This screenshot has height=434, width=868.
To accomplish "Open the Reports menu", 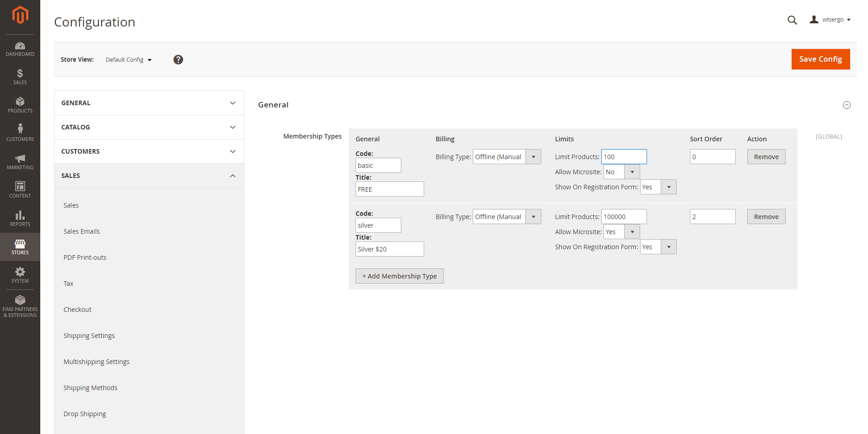I will point(20,219).
